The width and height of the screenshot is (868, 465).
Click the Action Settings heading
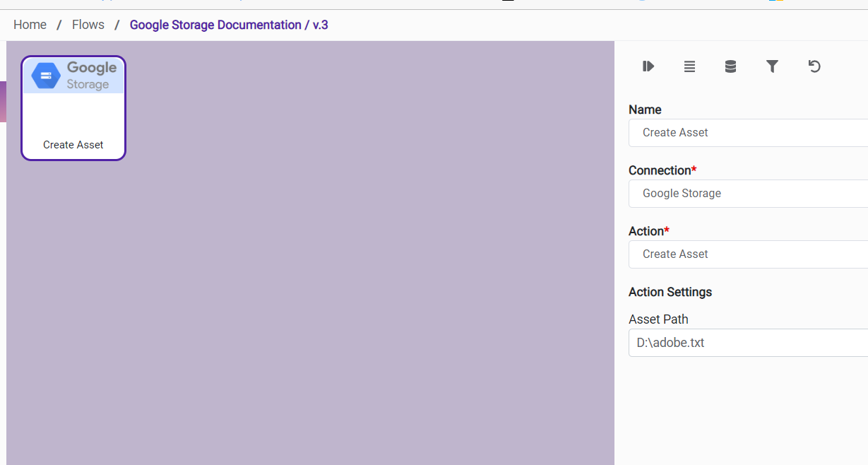pos(670,292)
